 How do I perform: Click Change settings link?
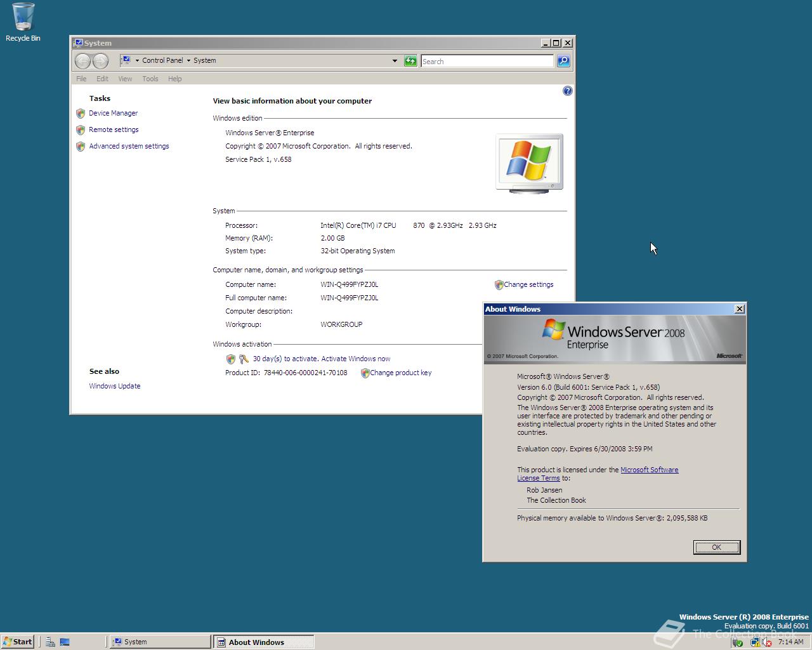tap(528, 284)
